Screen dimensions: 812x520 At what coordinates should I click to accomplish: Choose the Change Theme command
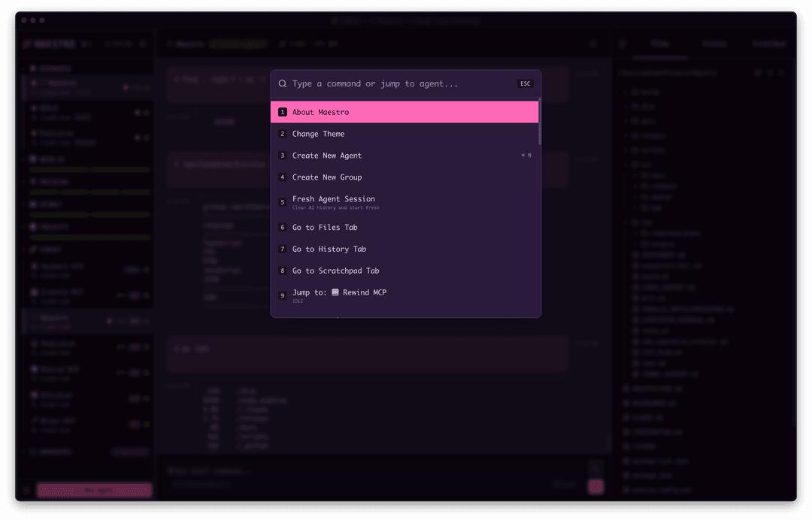tap(404, 134)
